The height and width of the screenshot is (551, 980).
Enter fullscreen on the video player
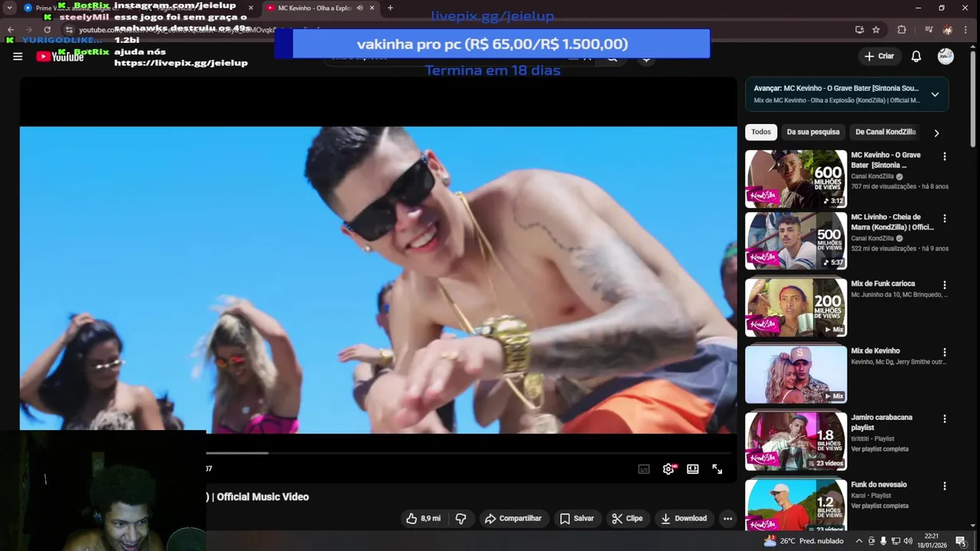(717, 469)
